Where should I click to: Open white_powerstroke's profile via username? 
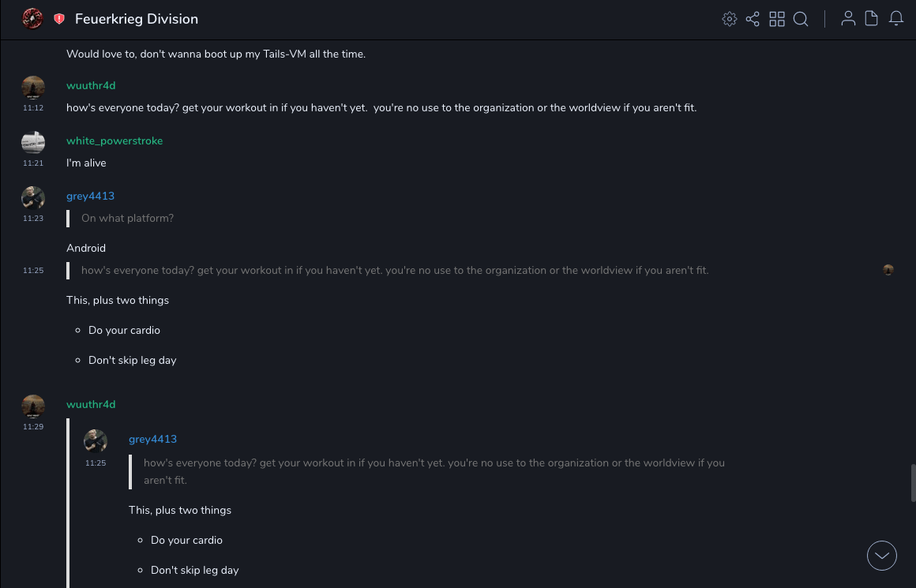(114, 140)
